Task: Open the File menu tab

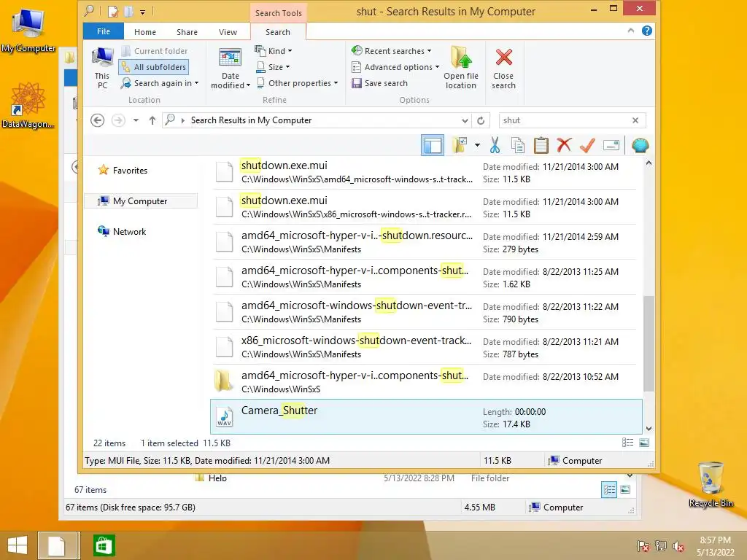Action: tap(104, 31)
